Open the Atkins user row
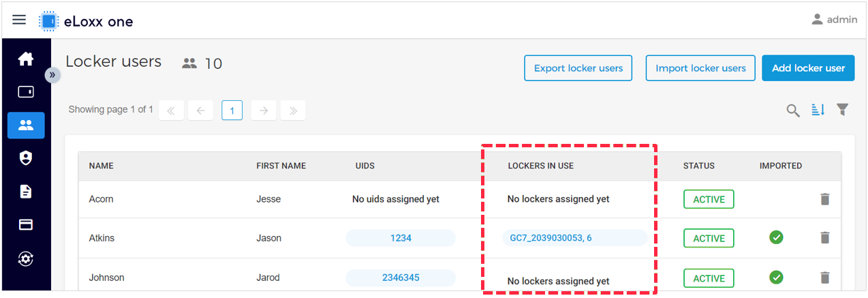 coord(460,238)
